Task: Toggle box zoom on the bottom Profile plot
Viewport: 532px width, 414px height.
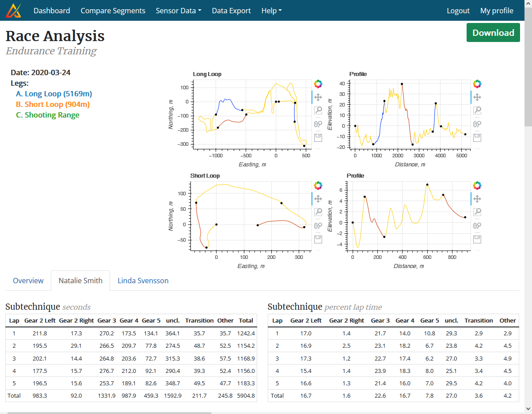Action: click(477, 212)
